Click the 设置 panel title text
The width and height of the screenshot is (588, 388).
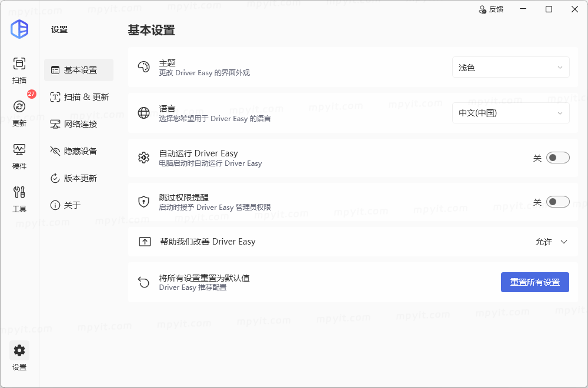[59, 29]
